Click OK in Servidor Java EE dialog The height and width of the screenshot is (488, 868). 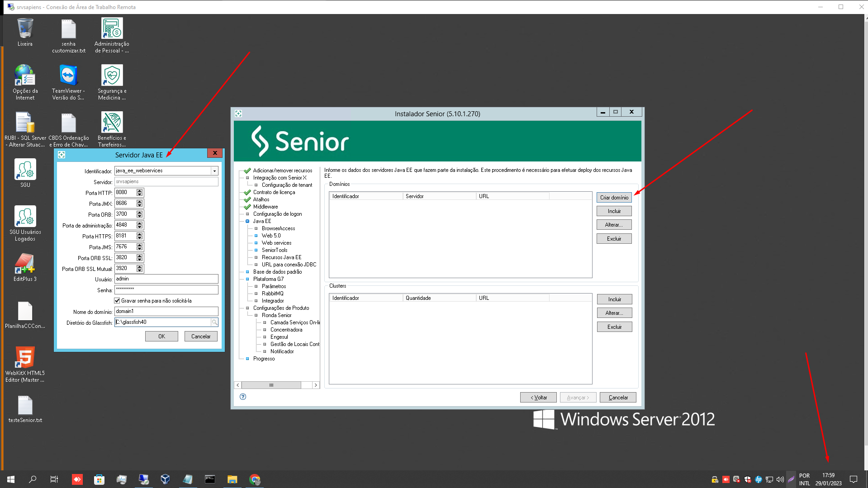click(x=161, y=336)
